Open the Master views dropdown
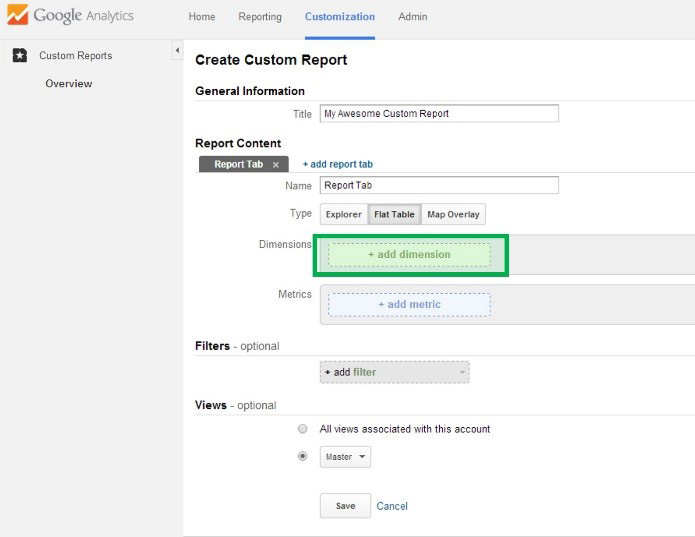This screenshot has height=537, width=695. coord(346,457)
